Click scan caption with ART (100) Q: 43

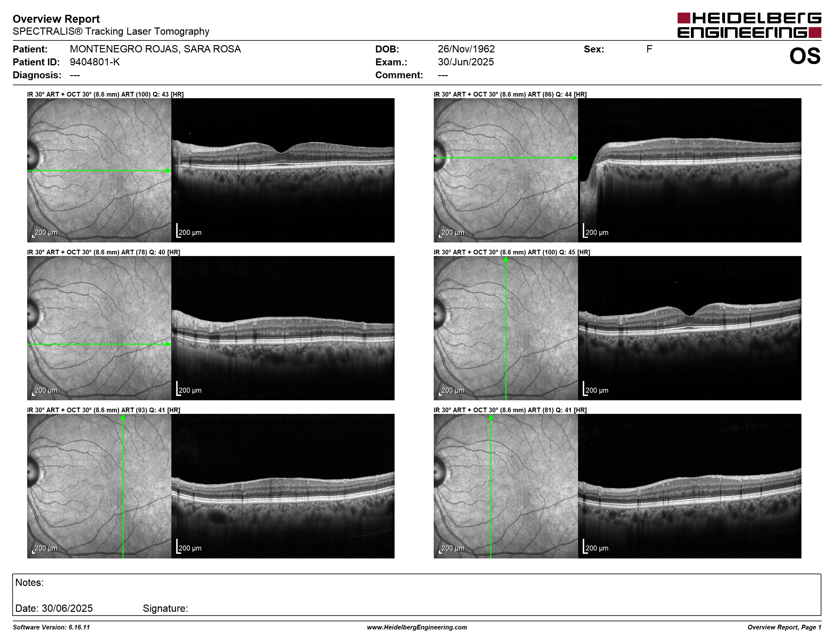[106, 94]
